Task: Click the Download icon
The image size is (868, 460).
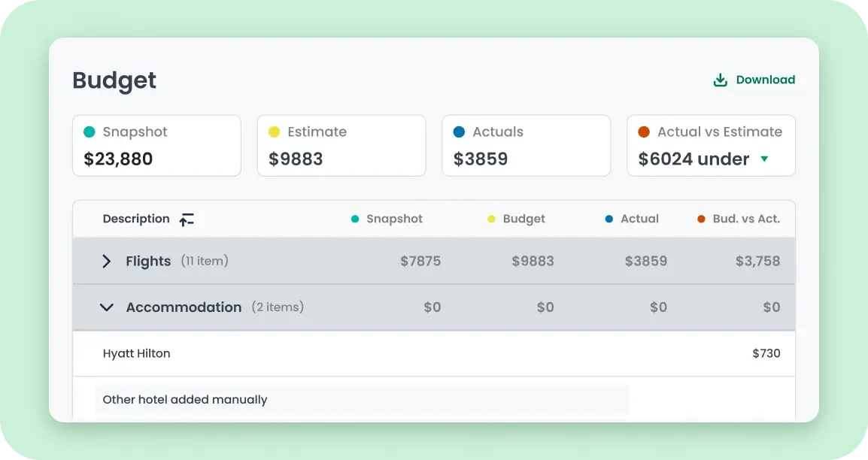Action: pos(720,80)
